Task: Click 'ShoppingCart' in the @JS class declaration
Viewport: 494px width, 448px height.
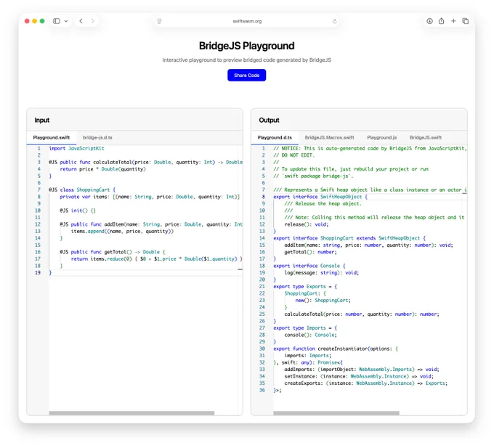Action: pos(93,190)
